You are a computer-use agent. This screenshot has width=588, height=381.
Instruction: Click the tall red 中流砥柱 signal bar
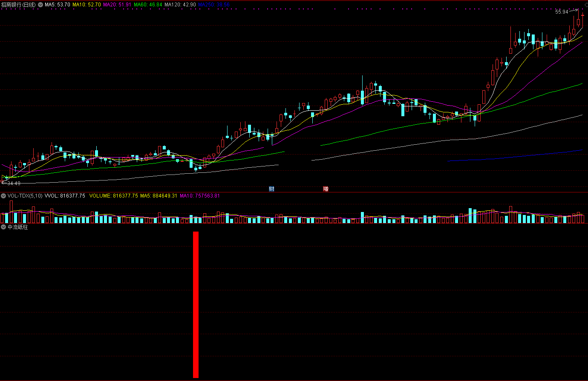[196, 304]
